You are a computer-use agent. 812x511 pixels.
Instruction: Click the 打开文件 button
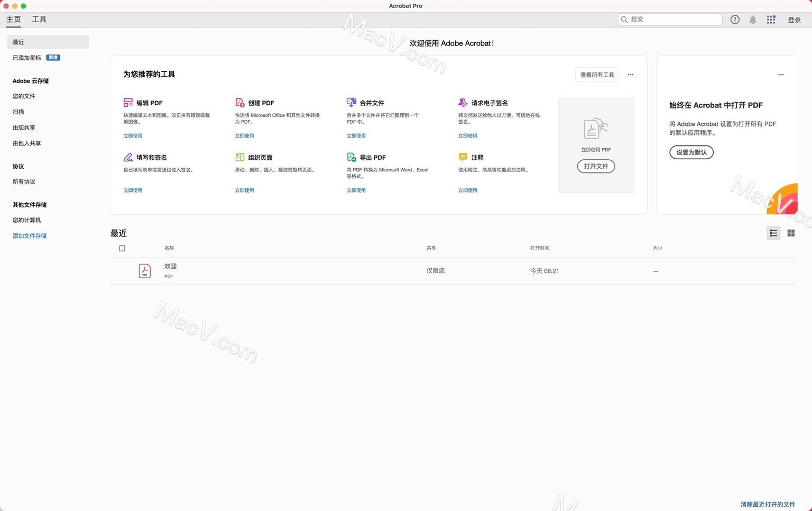596,166
